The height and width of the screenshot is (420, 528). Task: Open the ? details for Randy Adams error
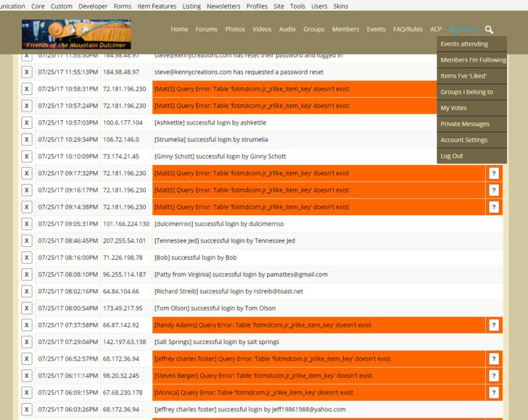pyautogui.click(x=493, y=325)
